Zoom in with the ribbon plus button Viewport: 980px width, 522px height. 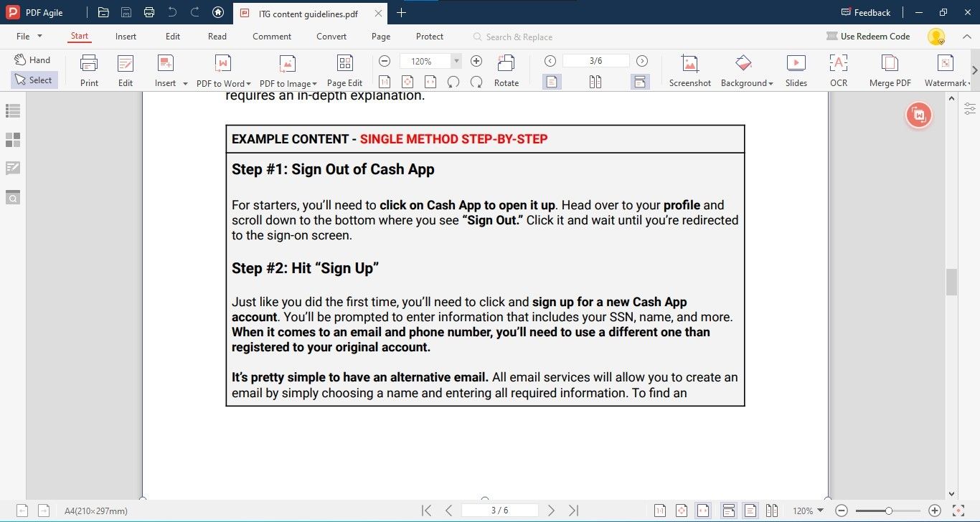point(476,61)
